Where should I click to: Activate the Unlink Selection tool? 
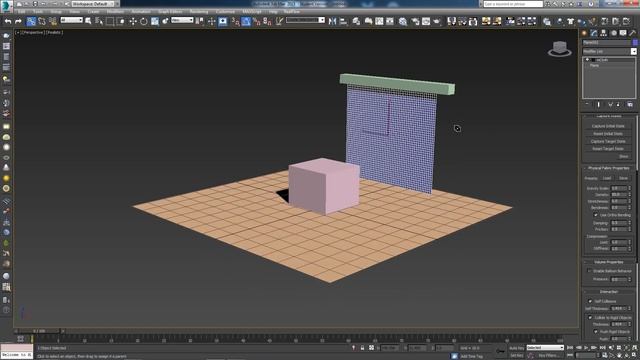pyautogui.click(x=42, y=21)
